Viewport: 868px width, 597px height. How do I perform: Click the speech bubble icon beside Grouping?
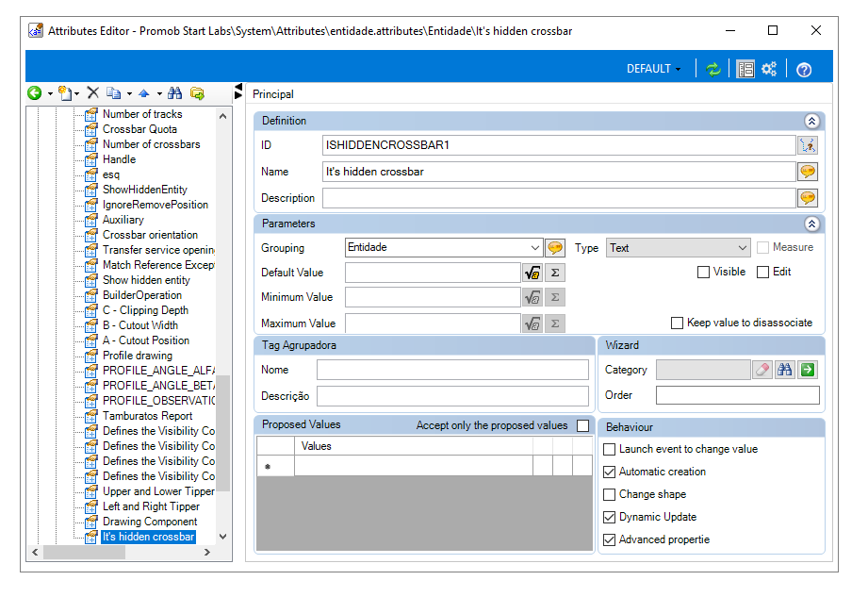pos(555,247)
